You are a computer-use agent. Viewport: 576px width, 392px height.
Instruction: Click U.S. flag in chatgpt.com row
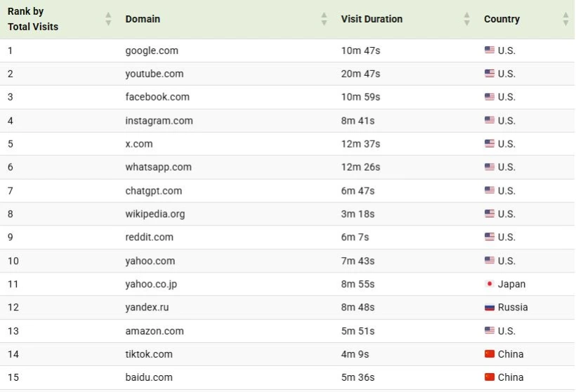(490, 190)
